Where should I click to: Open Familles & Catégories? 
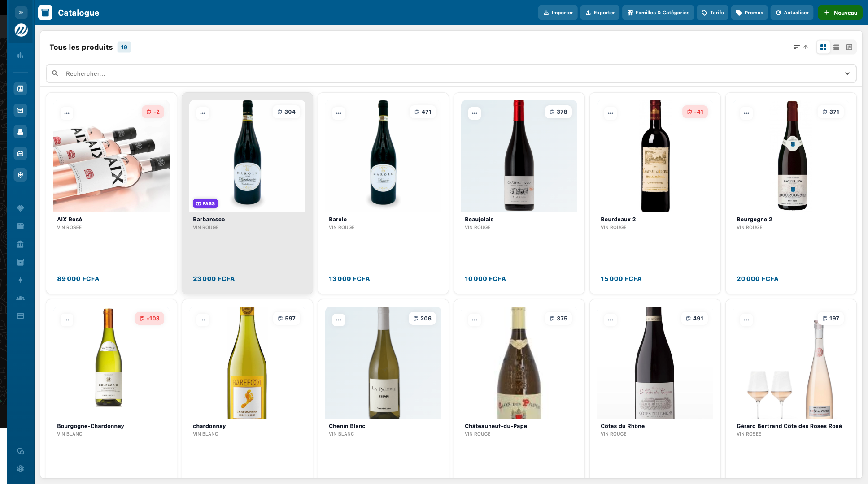(x=658, y=13)
